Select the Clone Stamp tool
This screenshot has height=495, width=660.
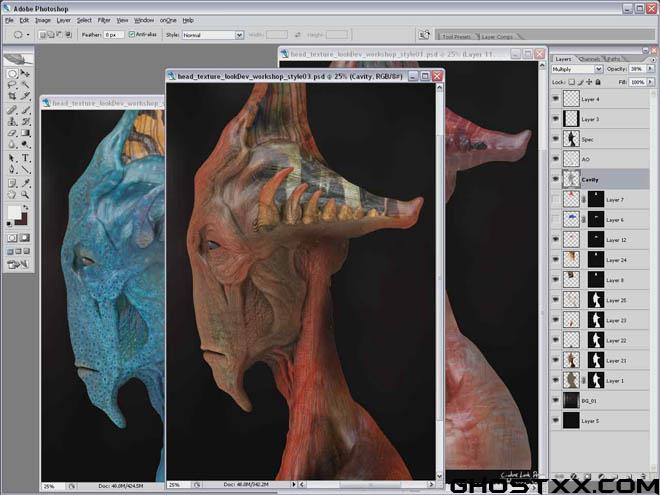pyautogui.click(x=12, y=122)
